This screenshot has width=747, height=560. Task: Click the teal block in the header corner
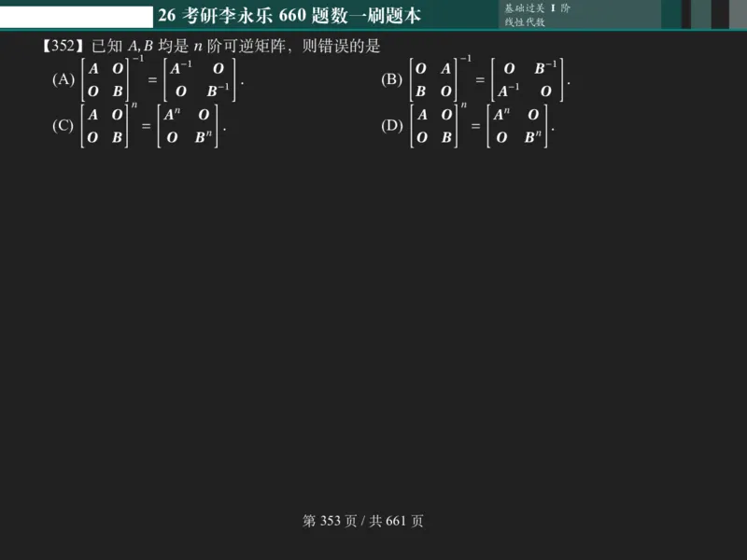pos(669,12)
